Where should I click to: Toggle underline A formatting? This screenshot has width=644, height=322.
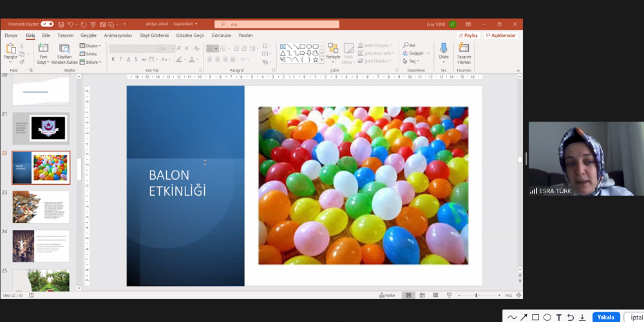[x=129, y=59]
